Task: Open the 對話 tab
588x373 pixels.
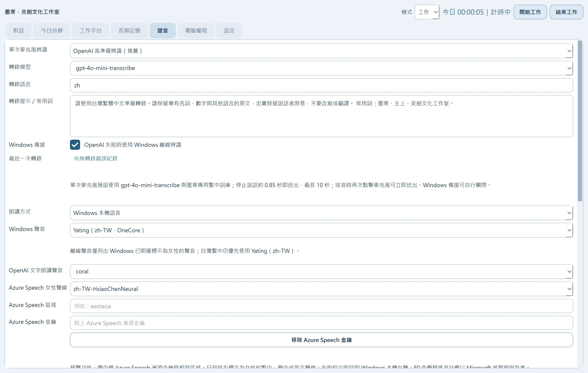Action: click(x=19, y=31)
